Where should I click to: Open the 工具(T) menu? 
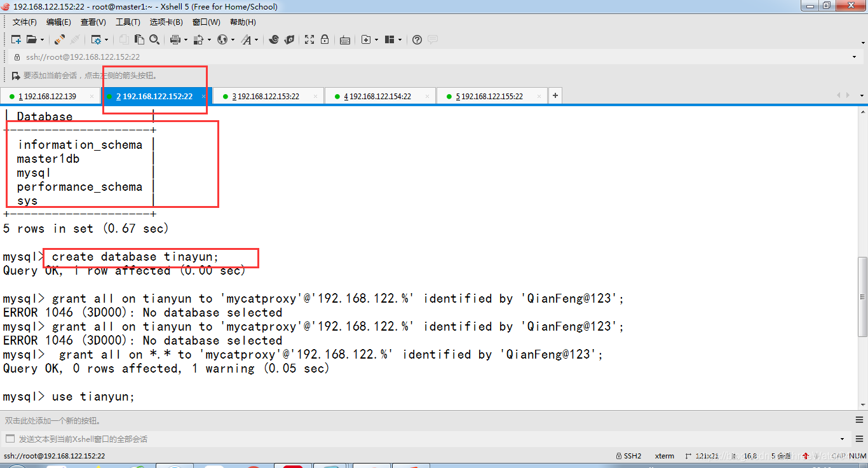128,22
